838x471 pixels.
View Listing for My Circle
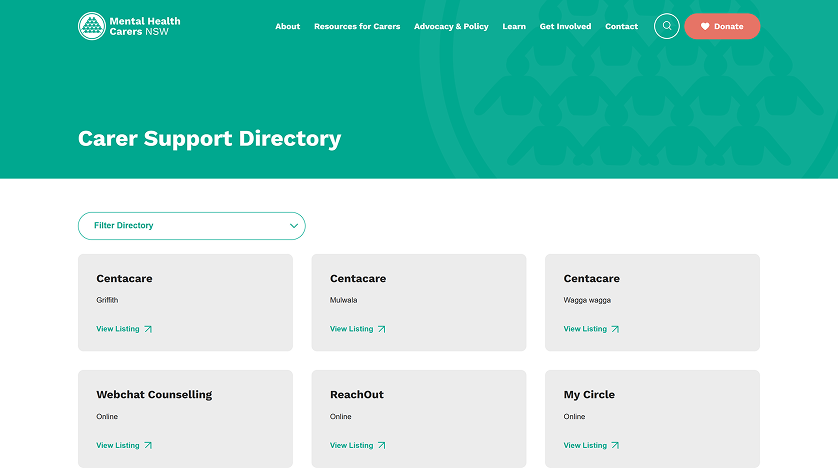tap(591, 445)
